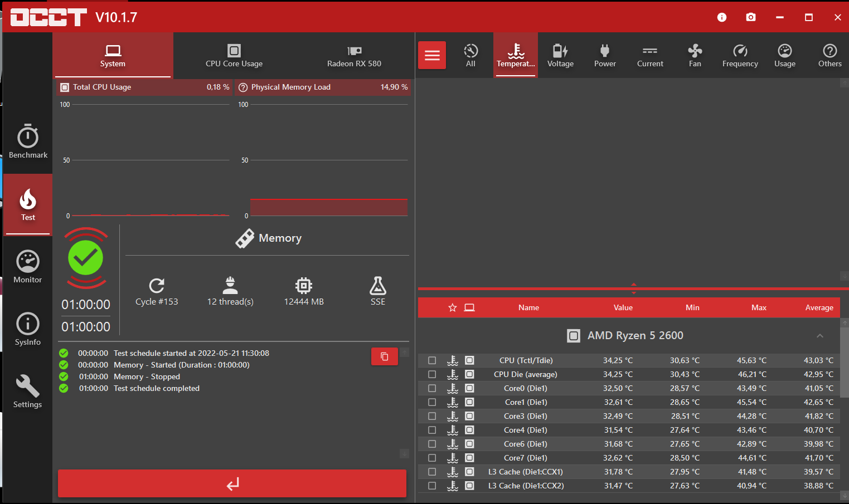Image resolution: width=849 pixels, height=504 pixels.
Task: Click the red return arrow button
Action: [232, 483]
